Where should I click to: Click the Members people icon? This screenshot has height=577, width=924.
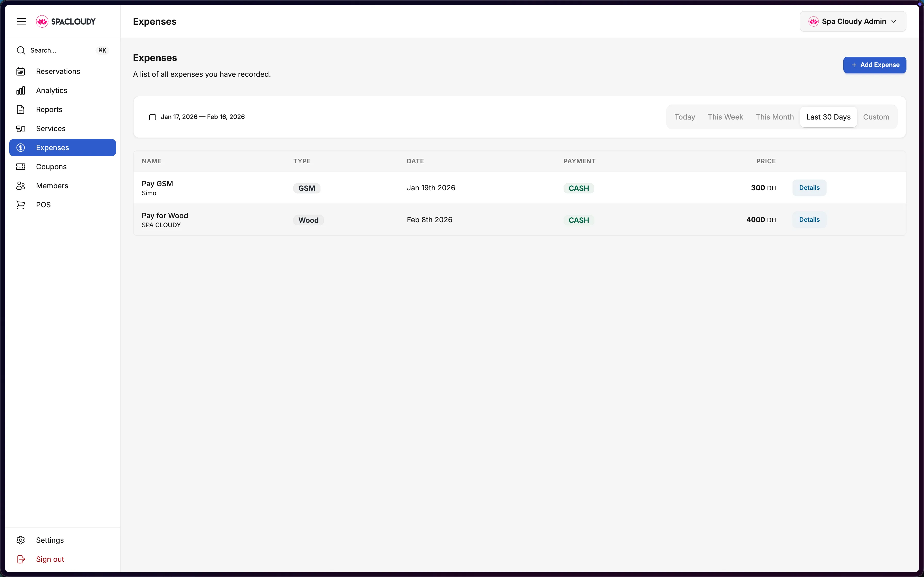click(x=21, y=186)
